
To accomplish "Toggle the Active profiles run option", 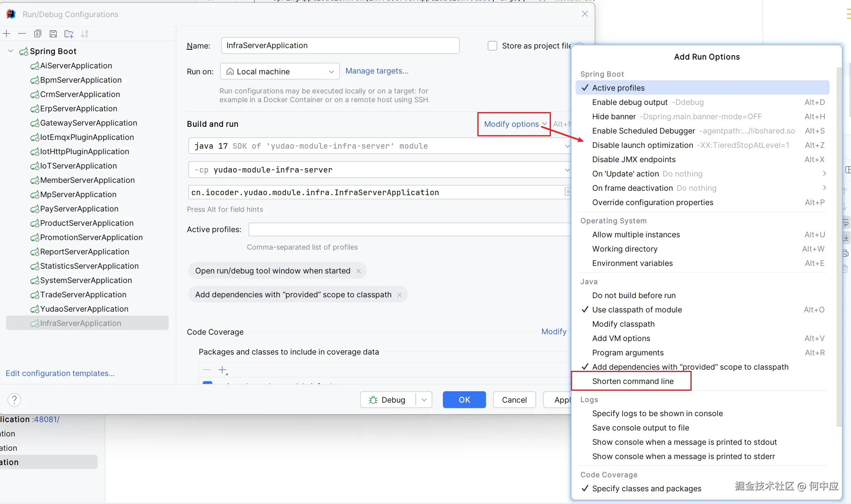I will coord(618,88).
